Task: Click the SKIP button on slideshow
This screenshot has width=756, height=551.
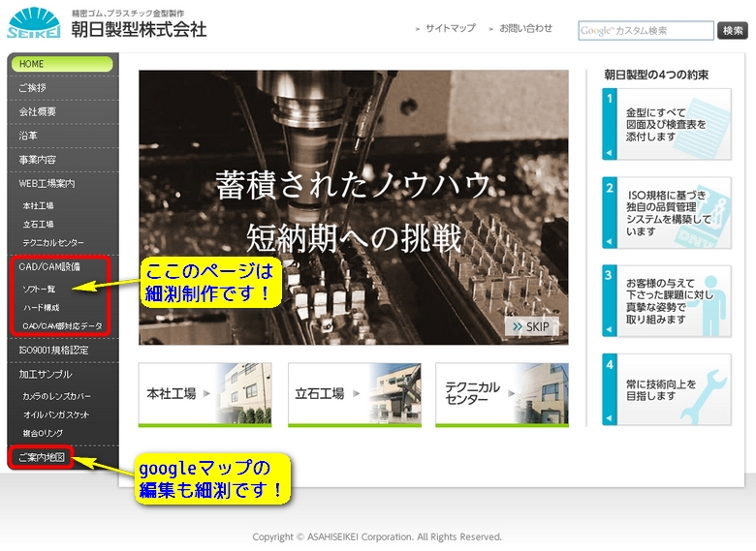Action: (531, 327)
